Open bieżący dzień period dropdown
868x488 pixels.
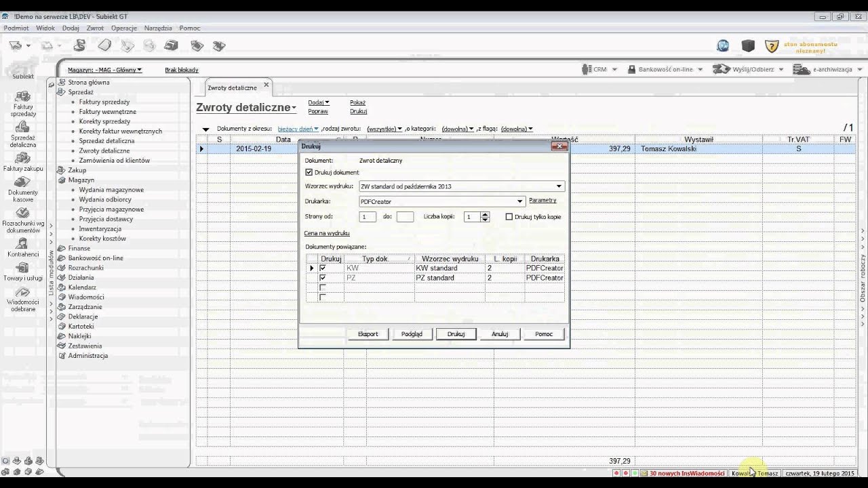pos(298,129)
